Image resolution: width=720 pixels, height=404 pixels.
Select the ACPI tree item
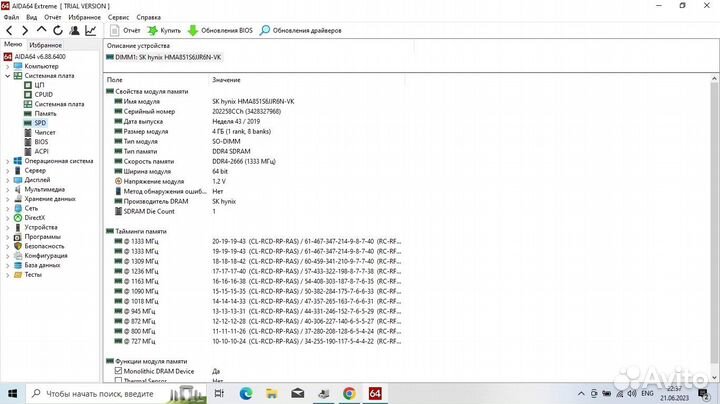point(37,152)
